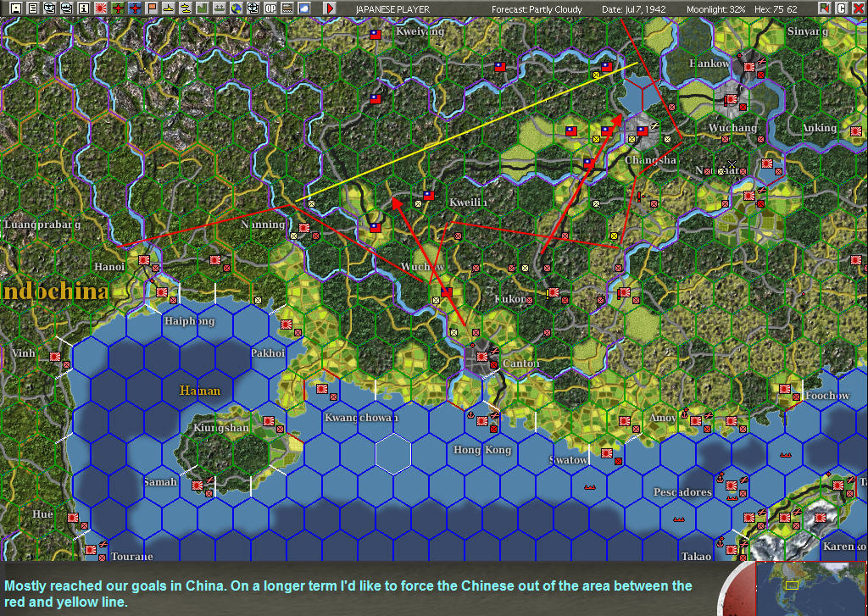Open the aircraft database icon with plane
Screen dimensions: 868x616
(x=50, y=8)
